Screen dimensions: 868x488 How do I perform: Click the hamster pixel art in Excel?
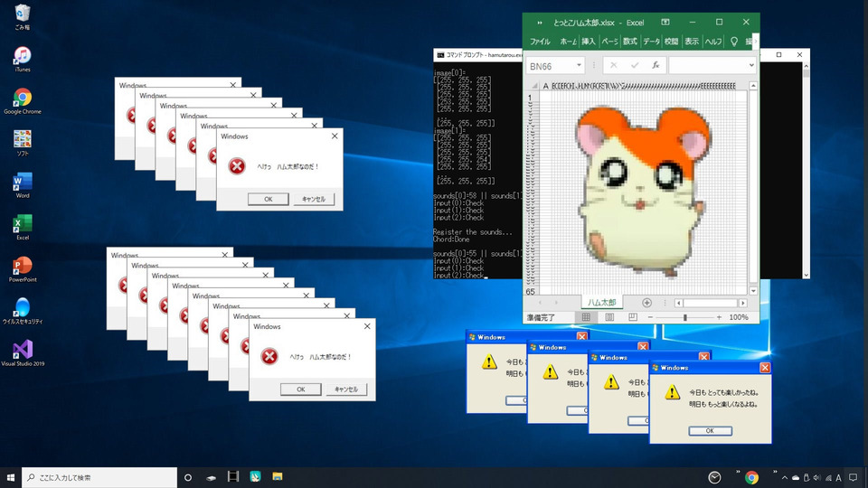642,191
